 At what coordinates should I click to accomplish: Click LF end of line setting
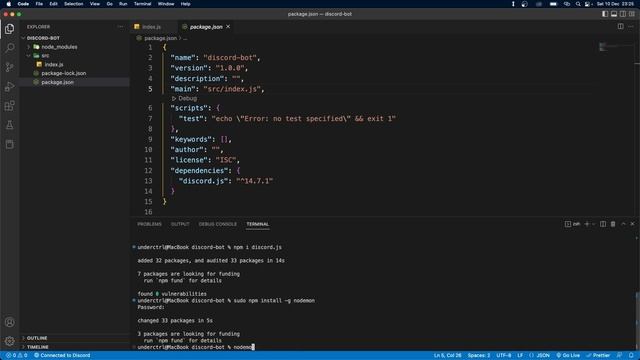(520, 356)
